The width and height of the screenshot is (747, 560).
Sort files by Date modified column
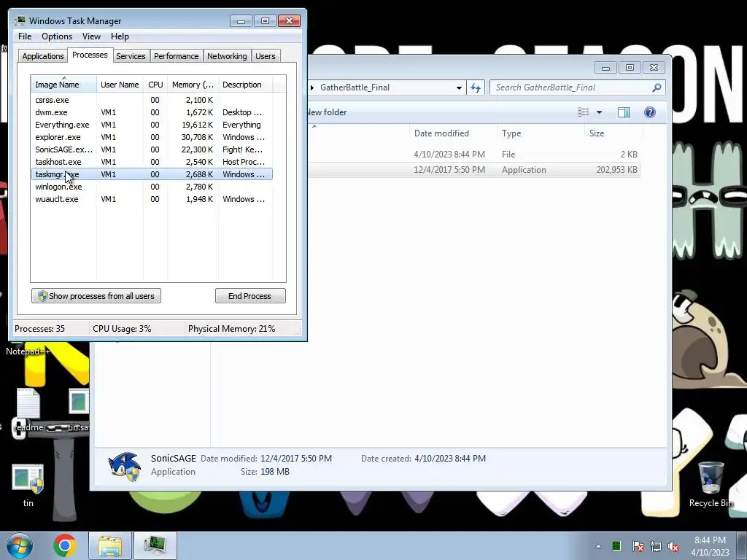[453, 133]
